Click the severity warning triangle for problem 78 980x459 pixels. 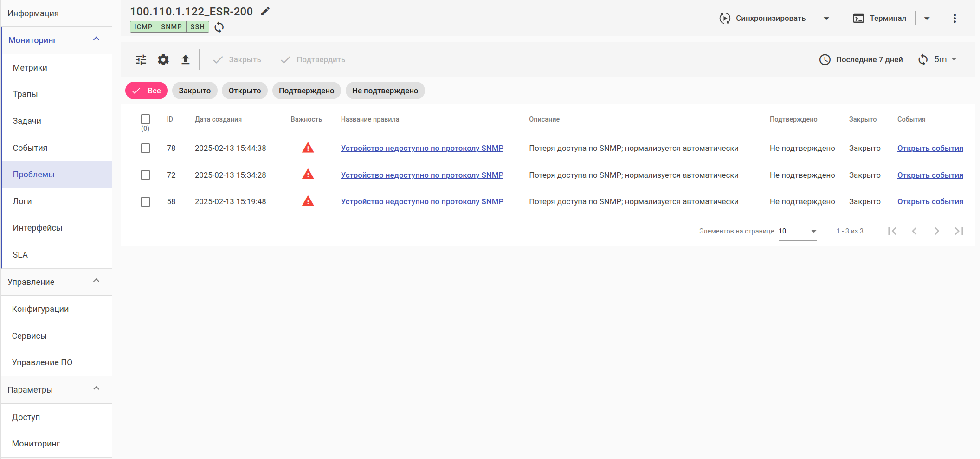tap(308, 148)
